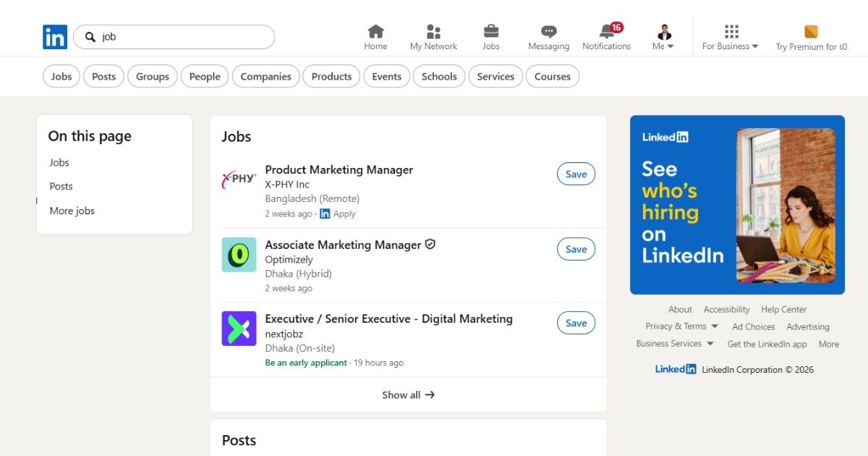Expand the For Business dropdown arrow

(x=755, y=46)
